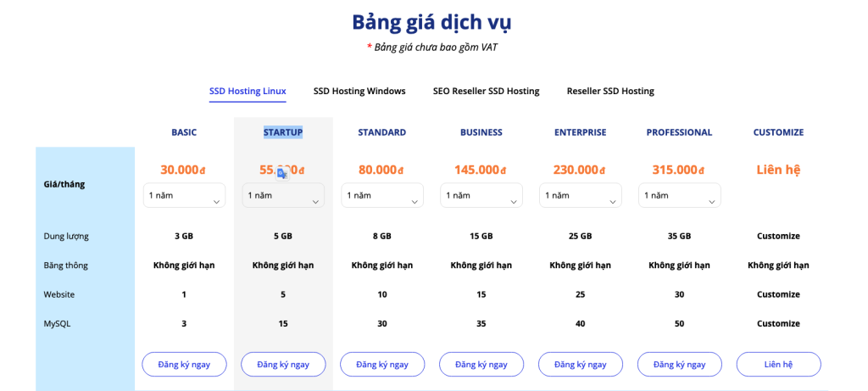Expand the PROFESSIONAL plan period dropdown
Screen dimensions: 868x391
679,195
